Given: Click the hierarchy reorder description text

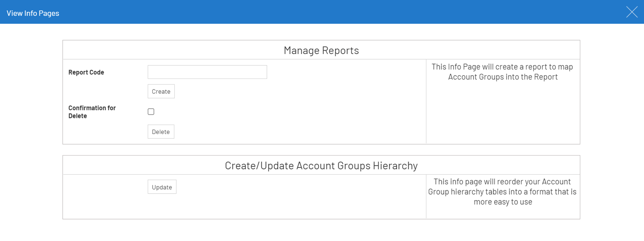Looking at the screenshot, I should coord(503,192).
